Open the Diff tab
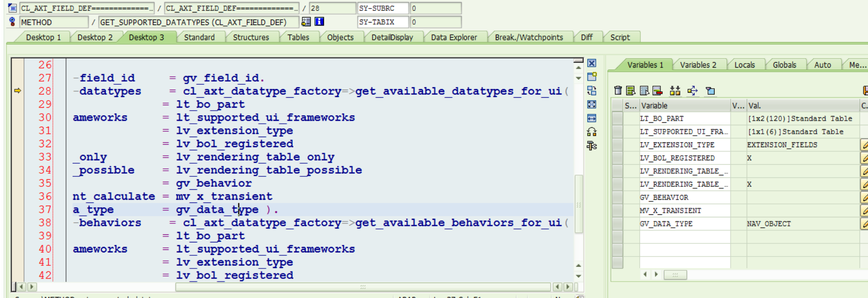The image size is (868, 298). click(587, 37)
